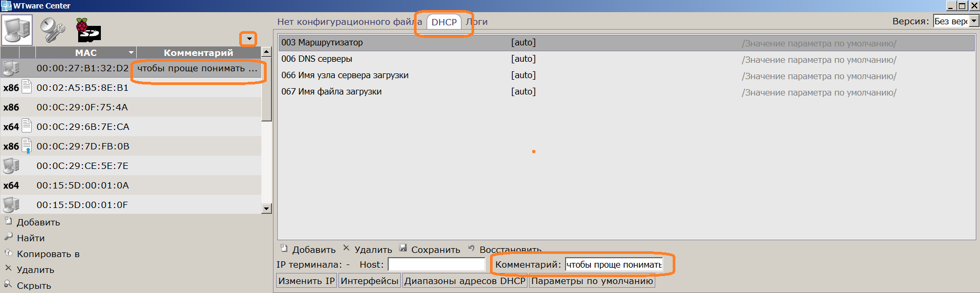Image resolution: width=980 pixels, height=293 pixels.
Task: Click into the Host input field
Action: click(x=436, y=264)
